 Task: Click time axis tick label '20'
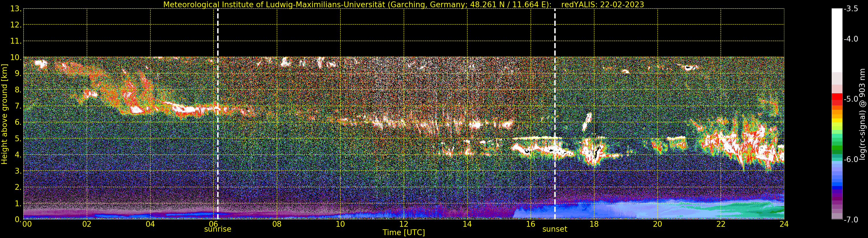[x=657, y=224]
